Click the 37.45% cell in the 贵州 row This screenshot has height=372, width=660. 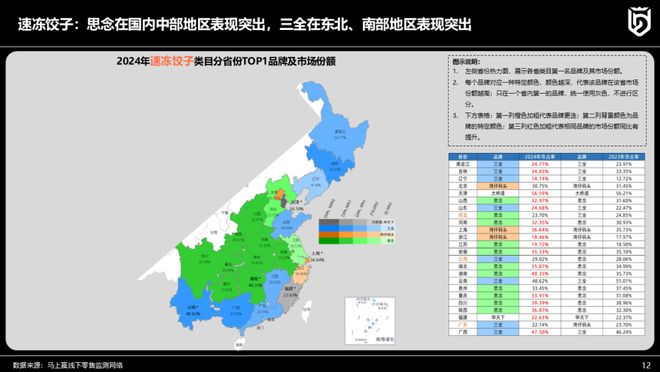pyautogui.click(x=623, y=288)
